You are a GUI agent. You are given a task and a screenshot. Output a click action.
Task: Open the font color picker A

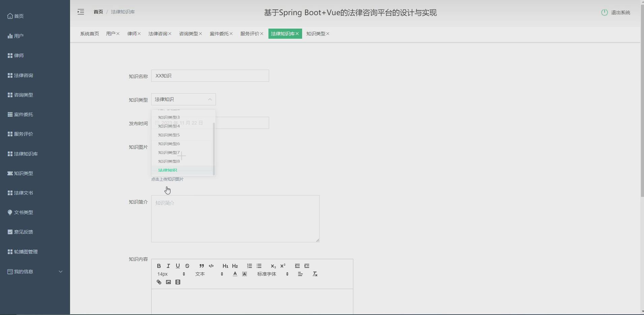pyautogui.click(x=235, y=274)
